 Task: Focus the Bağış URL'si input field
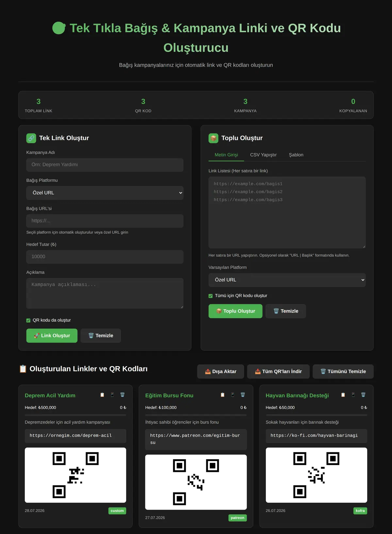tap(105, 221)
